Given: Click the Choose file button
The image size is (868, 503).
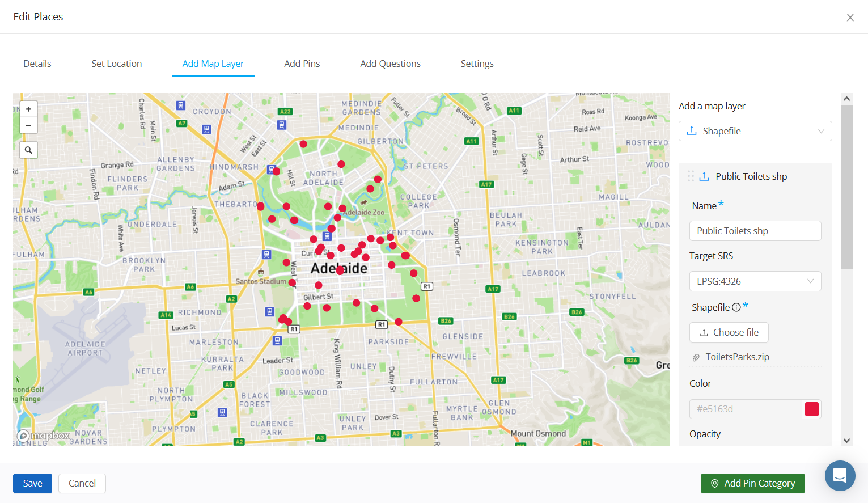Looking at the screenshot, I should [729, 332].
